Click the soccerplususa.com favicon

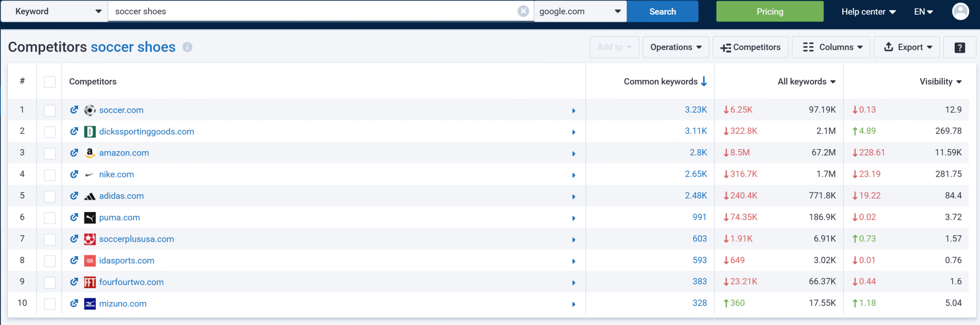click(90, 239)
